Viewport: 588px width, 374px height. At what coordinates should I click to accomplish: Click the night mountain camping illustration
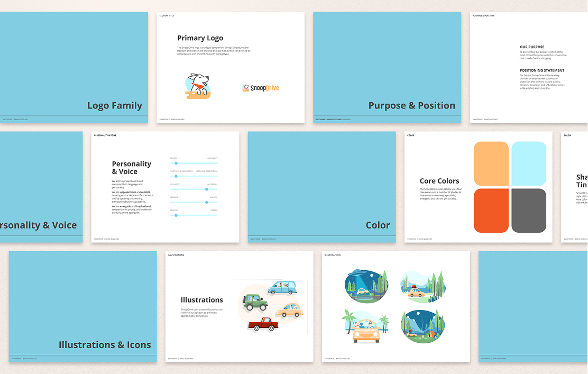(x=423, y=326)
